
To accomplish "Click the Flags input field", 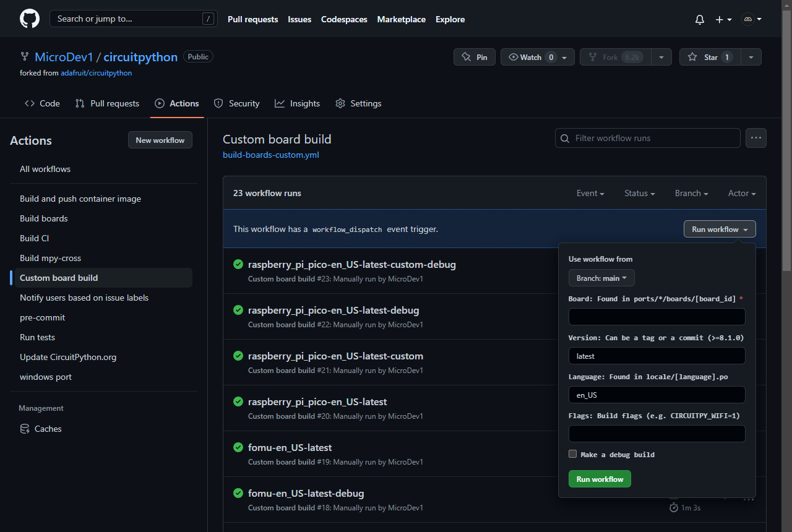I will coord(657,434).
